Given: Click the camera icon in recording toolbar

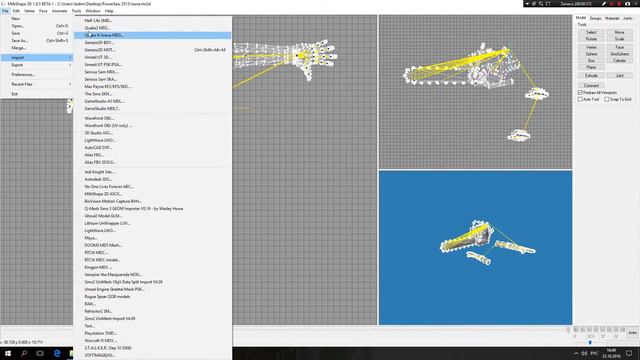Looking at the screenshot, I should pos(627,4).
